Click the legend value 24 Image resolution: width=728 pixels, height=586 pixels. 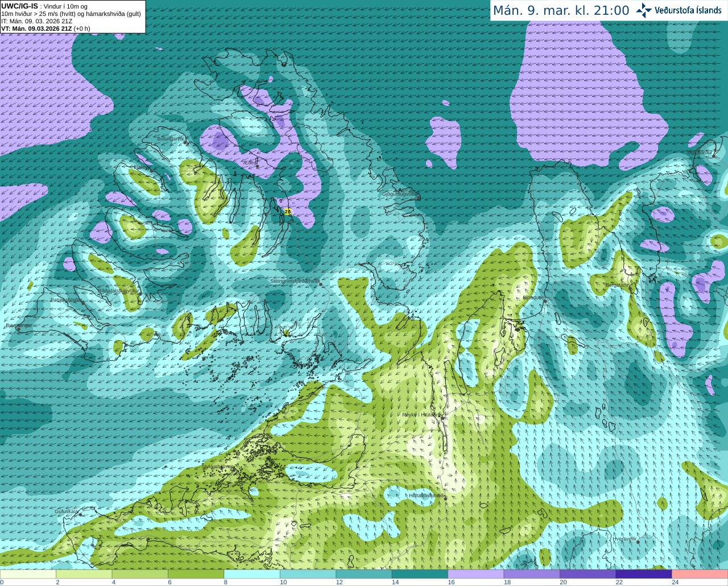pyautogui.click(x=675, y=582)
